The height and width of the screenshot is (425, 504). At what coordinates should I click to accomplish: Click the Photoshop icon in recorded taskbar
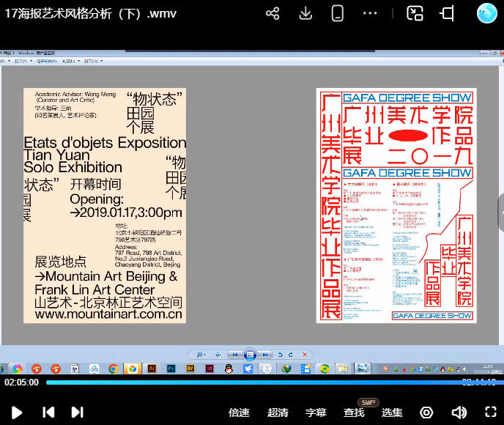tap(171, 369)
